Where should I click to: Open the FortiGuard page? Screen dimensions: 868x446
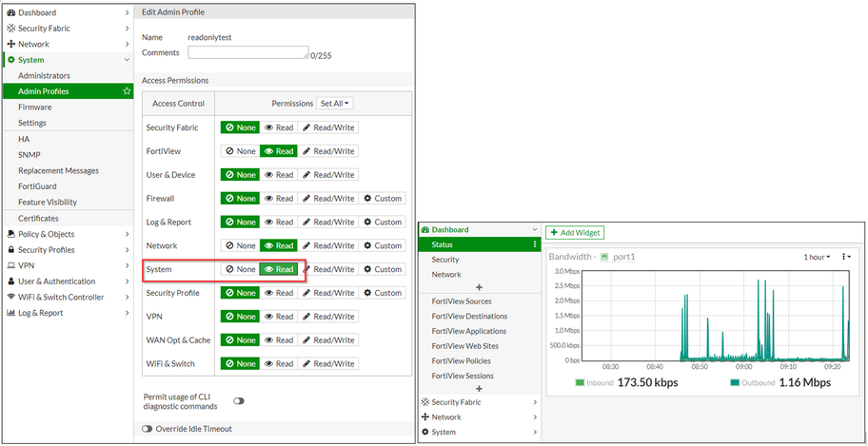click(x=37, y=186)
